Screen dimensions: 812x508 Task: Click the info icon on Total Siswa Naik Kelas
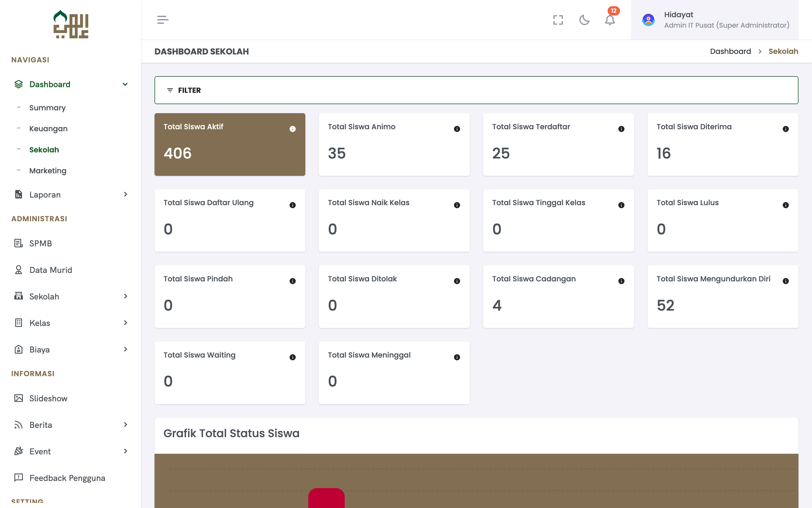pos(457,205)
